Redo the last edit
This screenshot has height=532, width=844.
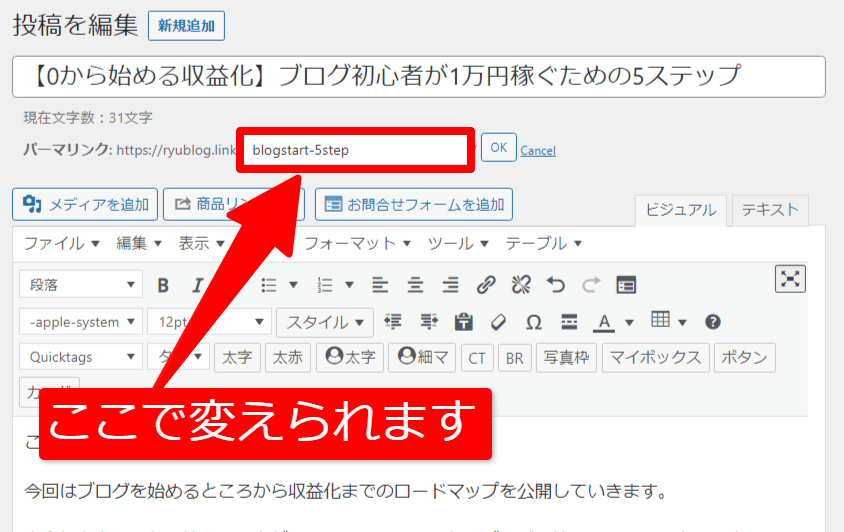point(591,285)
